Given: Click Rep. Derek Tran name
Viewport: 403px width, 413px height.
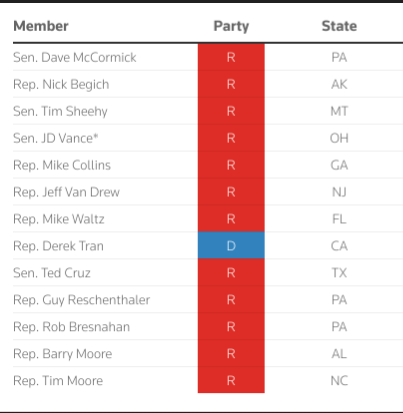Looking at the screenshot, I should [x=58, y=246].
